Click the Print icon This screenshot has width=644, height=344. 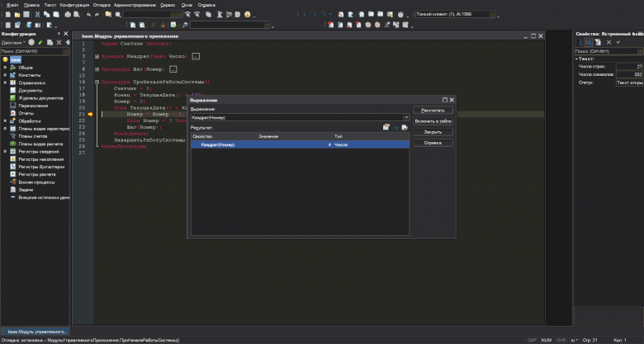pyautogui.click(x=68, y=14)
